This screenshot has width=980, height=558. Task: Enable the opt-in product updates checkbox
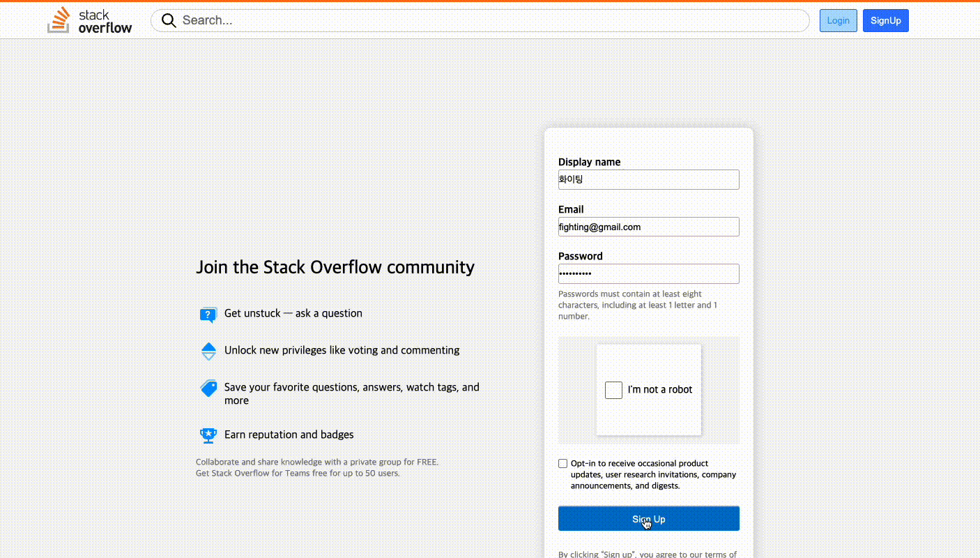[x=562, y=463]
